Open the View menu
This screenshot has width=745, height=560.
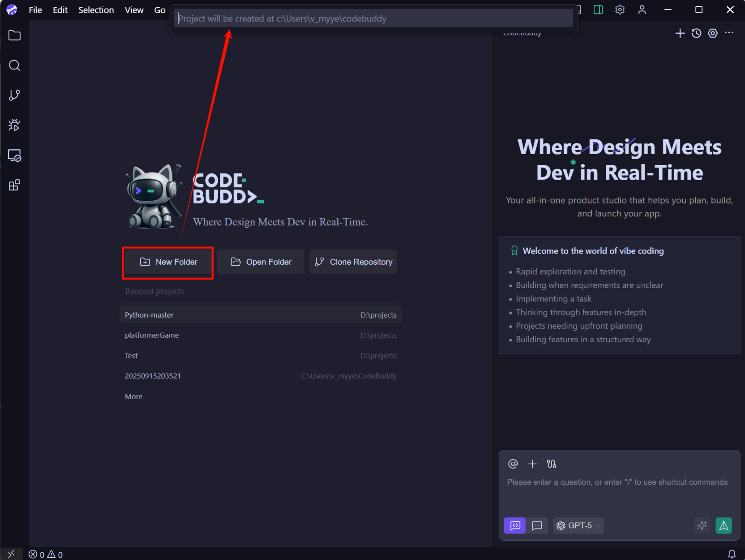tap(134, 10)
